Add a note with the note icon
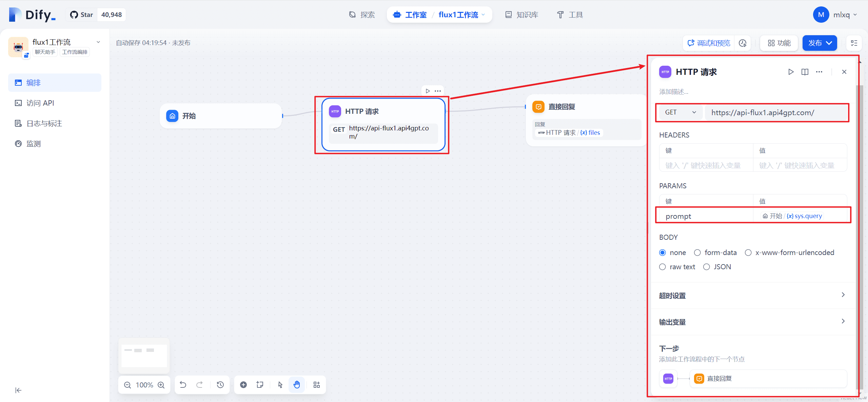Screen dimensions: 868x402 click(260, 385)
